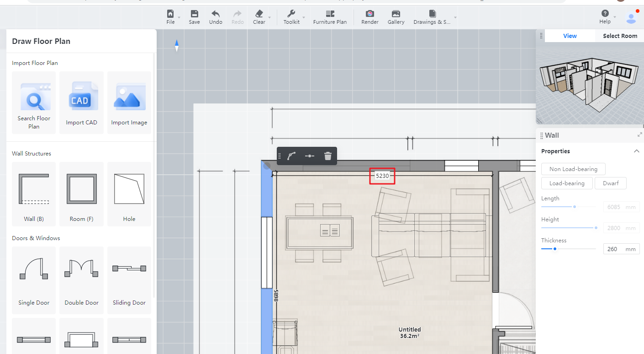Open the Gallery icon

pos(396,17)
